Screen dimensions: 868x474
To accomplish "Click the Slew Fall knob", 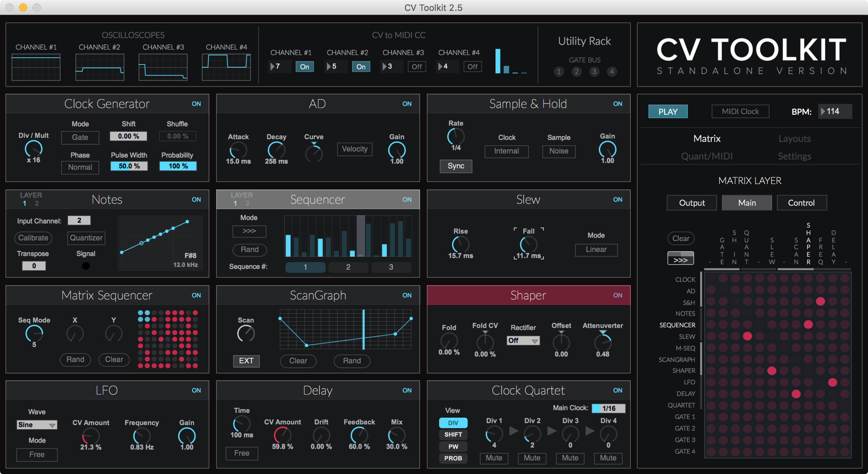I will click(528, 245).
